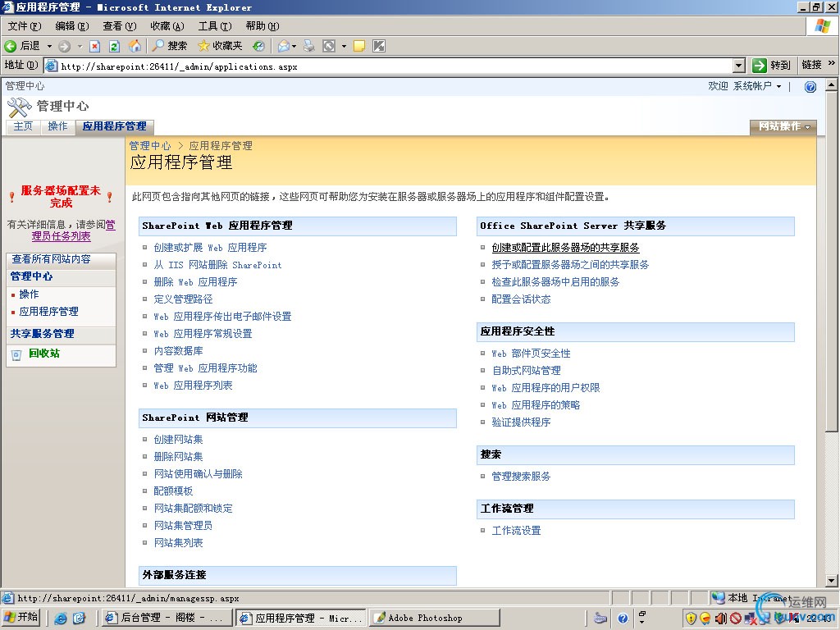Expand the 链接 links bar chevron

click(832, 64)
